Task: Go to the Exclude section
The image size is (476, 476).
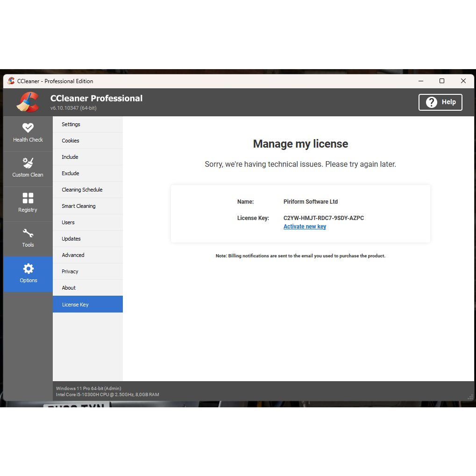Action: pyautogui.click(x=71, y=173)
